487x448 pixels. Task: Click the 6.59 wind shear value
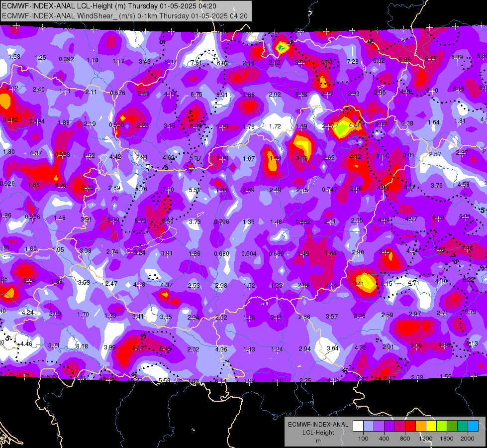(438, 218)
